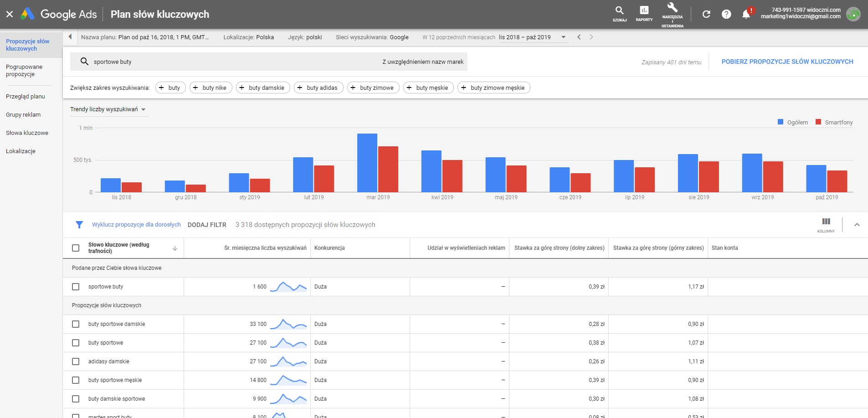Open 'Słowa kluczowe' in the sidebar

[27, 133]
